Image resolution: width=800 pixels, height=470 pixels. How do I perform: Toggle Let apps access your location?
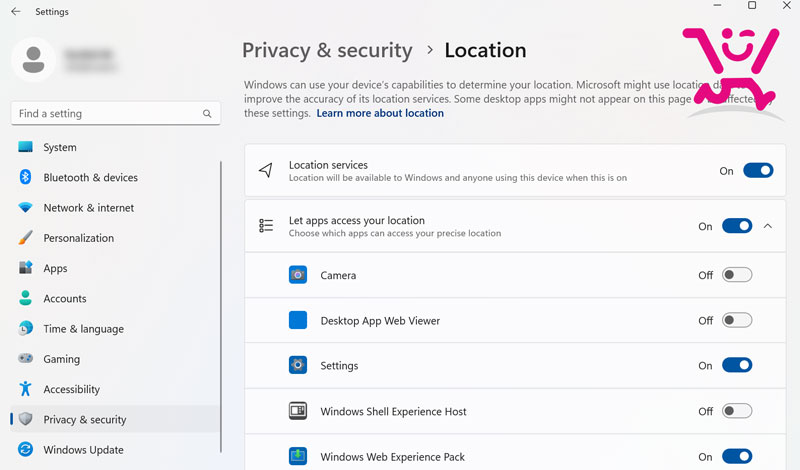pos(737,226)
